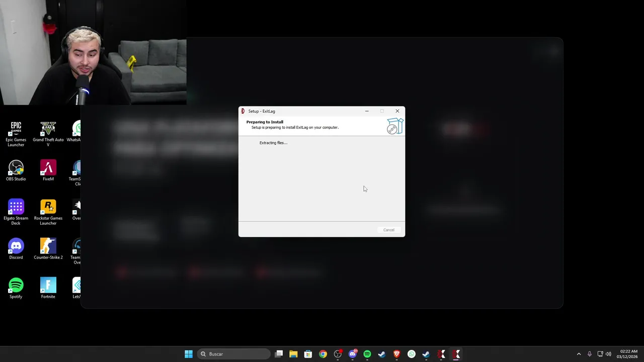Open the clock and date flyout
Viewport: 644px width, 362px height.
[x=627, y=354]
